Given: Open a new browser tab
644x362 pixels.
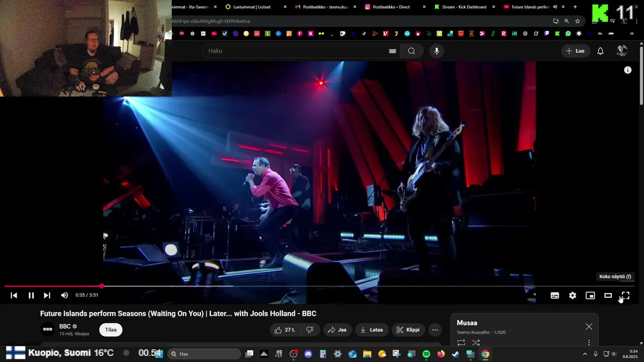Looking at the screenshot, I should 575,7.
